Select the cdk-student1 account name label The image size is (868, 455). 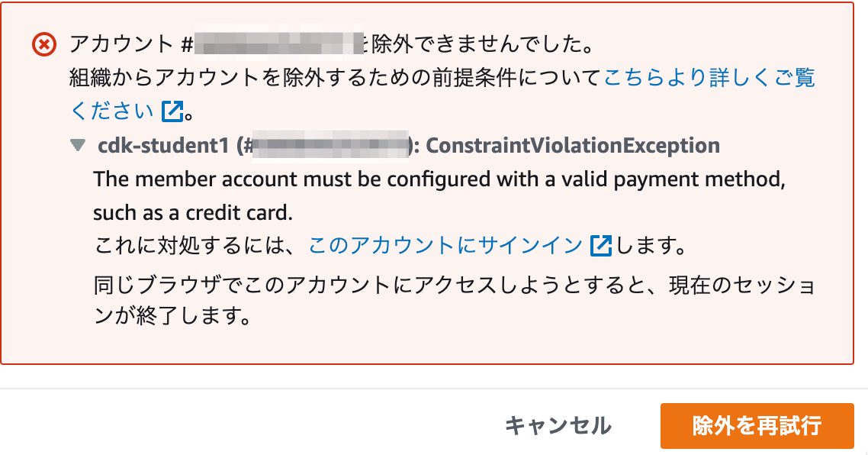coord(163,145)
